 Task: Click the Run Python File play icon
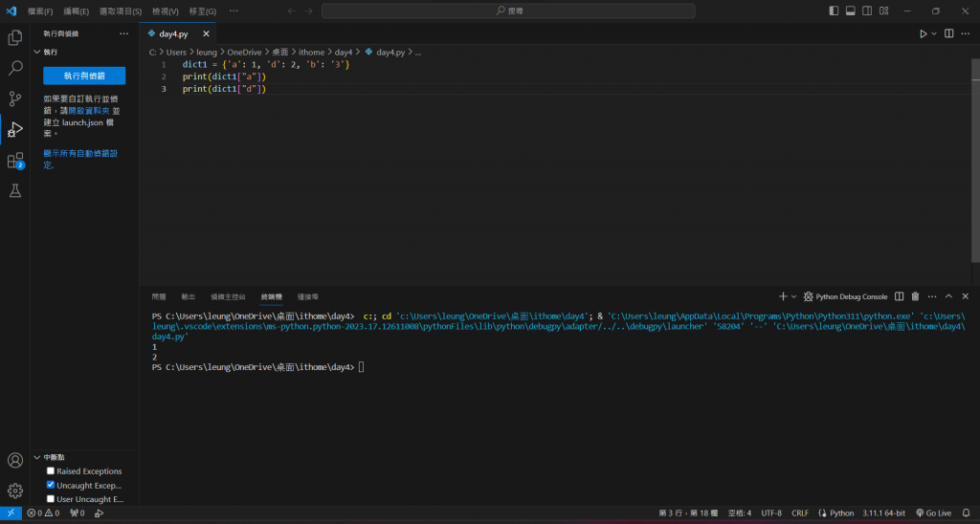click(x=923, y=33)
